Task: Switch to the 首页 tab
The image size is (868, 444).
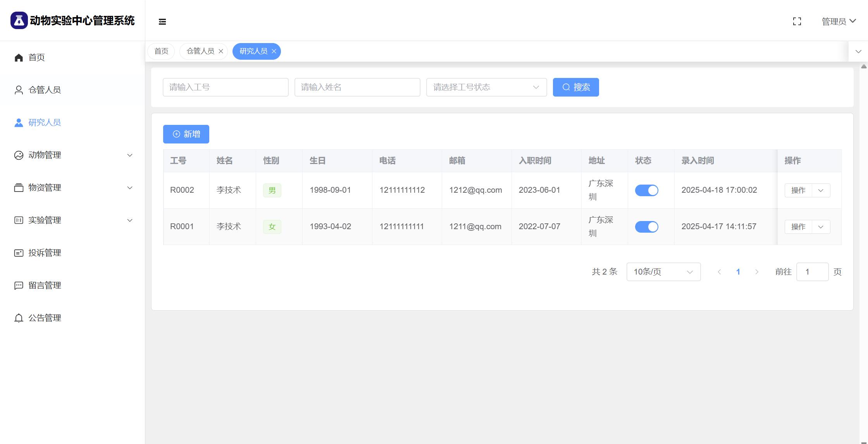Action: click(x=161, y=51)
